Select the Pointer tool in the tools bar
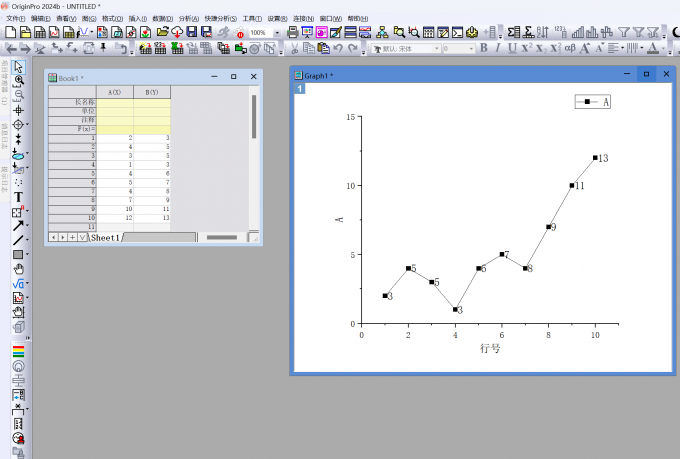This screenshot has height=459, width=680. click(18, 67)
